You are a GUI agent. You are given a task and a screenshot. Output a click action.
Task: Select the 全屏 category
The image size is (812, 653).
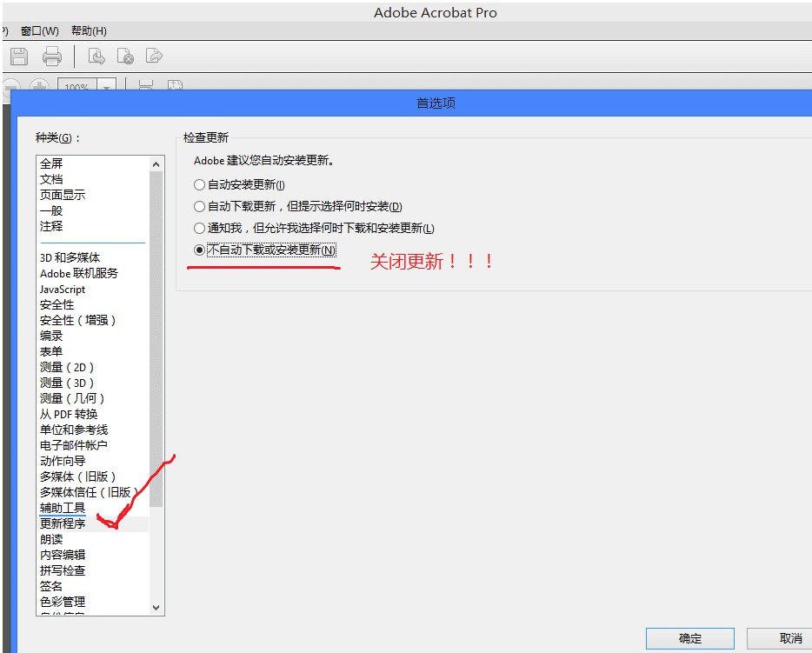(51, 163)
